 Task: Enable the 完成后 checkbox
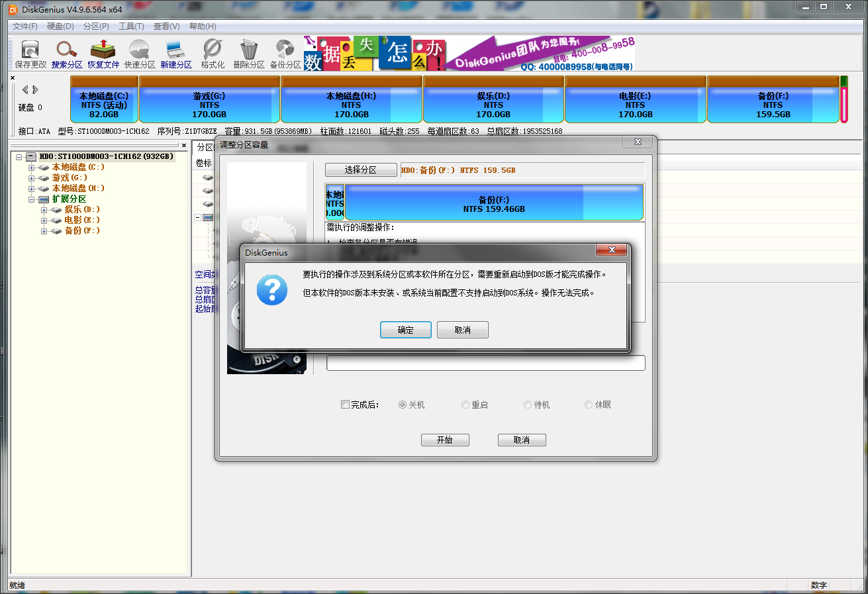pyautogui.click(x=345, y=405)
